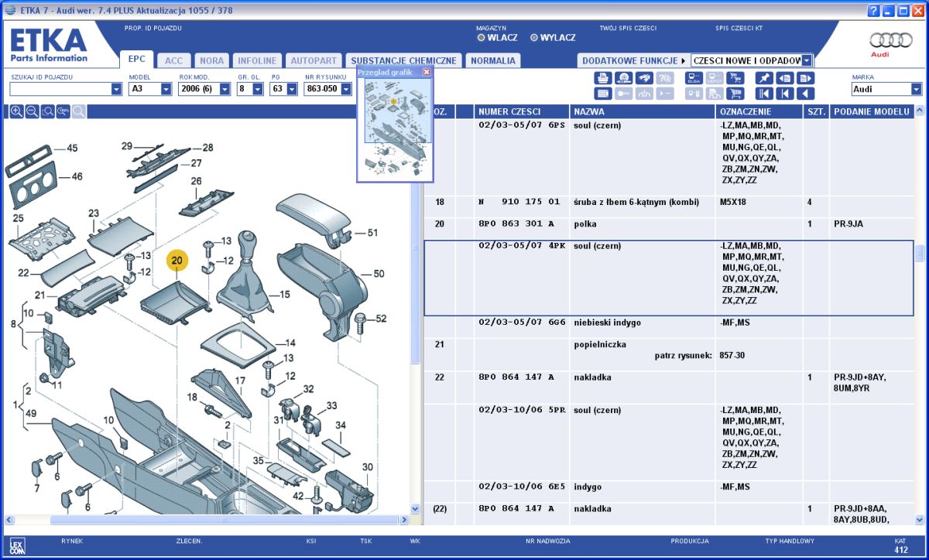929x560 pixels.
Task: Close the Przeglad grafik preview window
Action: click(x=427, y=71)
